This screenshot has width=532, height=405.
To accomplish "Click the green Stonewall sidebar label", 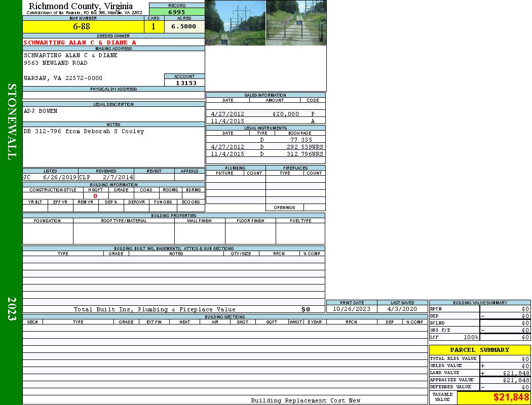I will point(11,122).
